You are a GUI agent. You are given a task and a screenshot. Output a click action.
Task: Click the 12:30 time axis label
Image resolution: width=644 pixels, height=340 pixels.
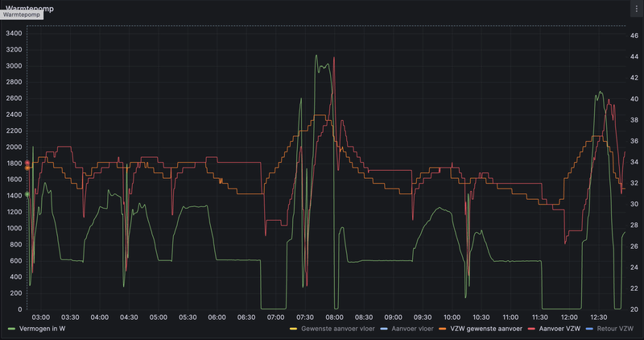tap(598, 317)
